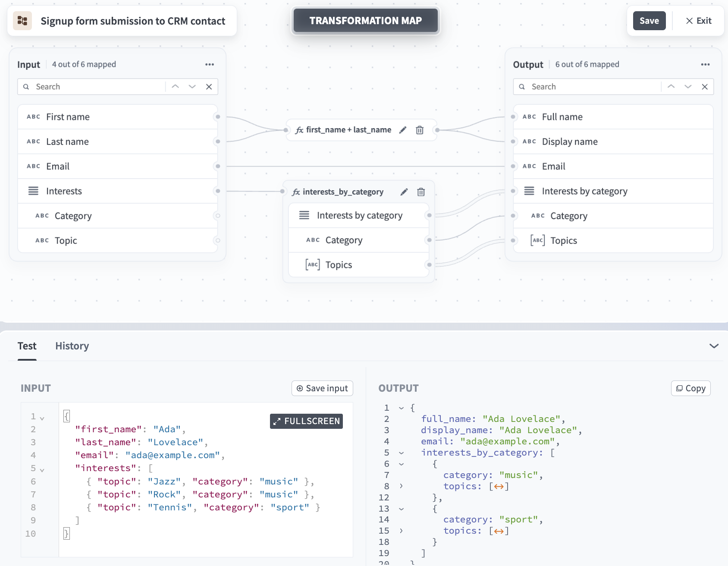The width and height of the screenshot is (728, 566).
Task: Go to previous Output search result
Action: coord(671,87)
